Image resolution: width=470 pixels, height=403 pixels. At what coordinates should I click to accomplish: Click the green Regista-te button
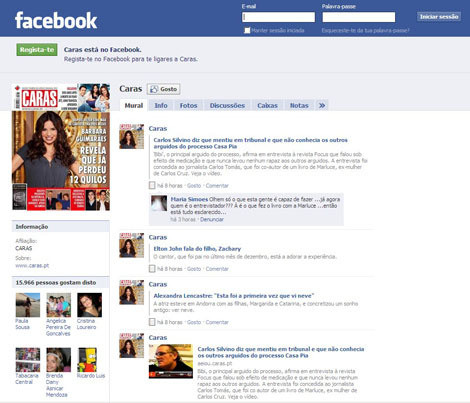point(37,50)
